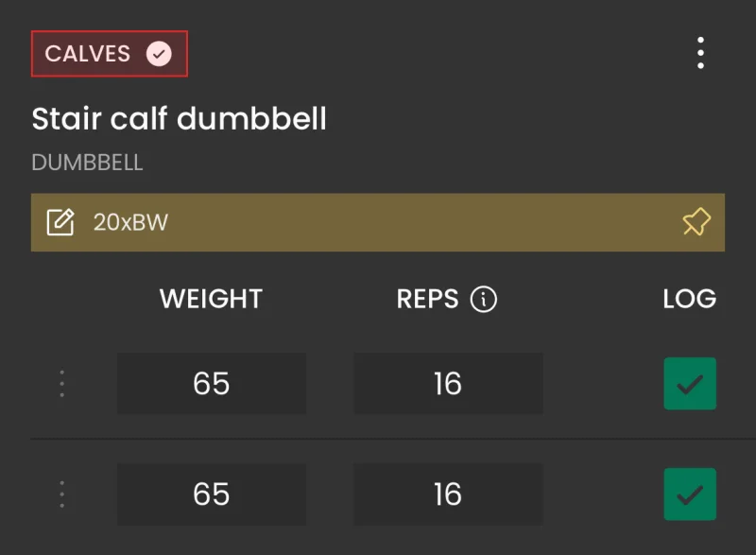
Task: Pin the 20xBW note with pin icon
Action: [696, 222]
